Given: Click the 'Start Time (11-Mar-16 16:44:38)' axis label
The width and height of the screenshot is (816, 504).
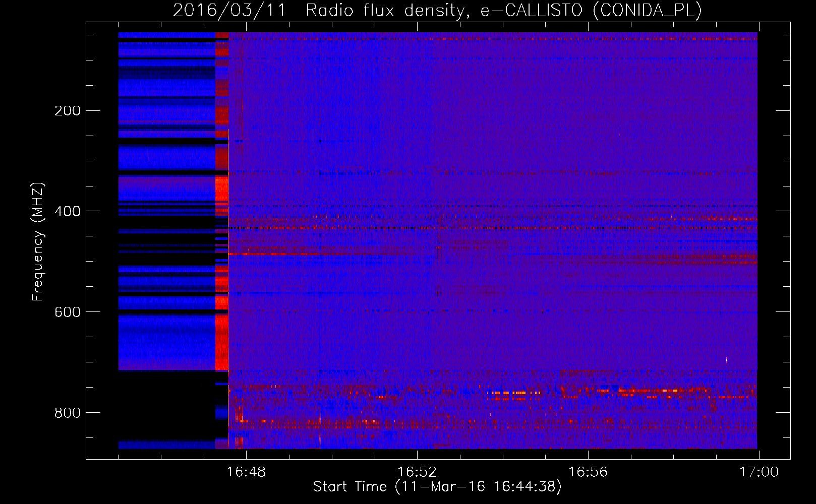Looking at the screenshot, I should coord(437,487).
